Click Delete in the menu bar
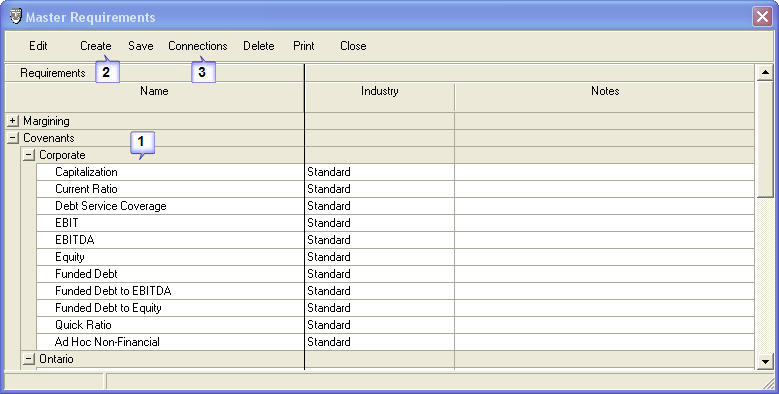Screen dimensions: 779x394 point(259,46)
